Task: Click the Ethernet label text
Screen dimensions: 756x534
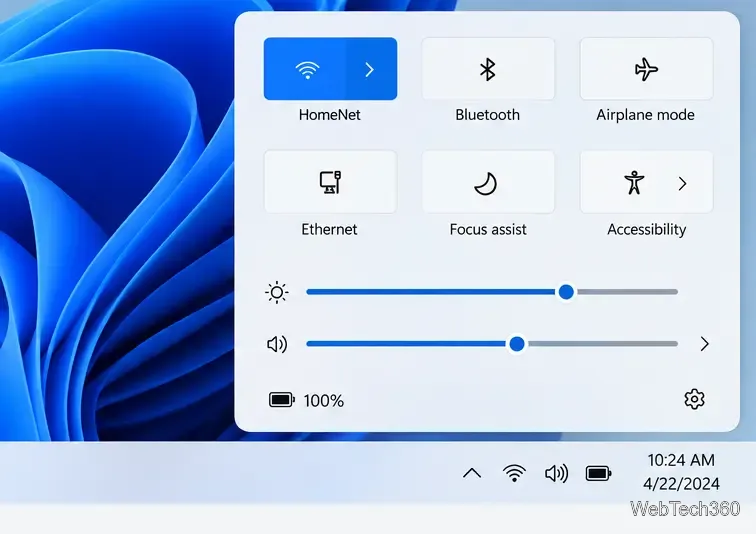Action: (x=329, y=229)
